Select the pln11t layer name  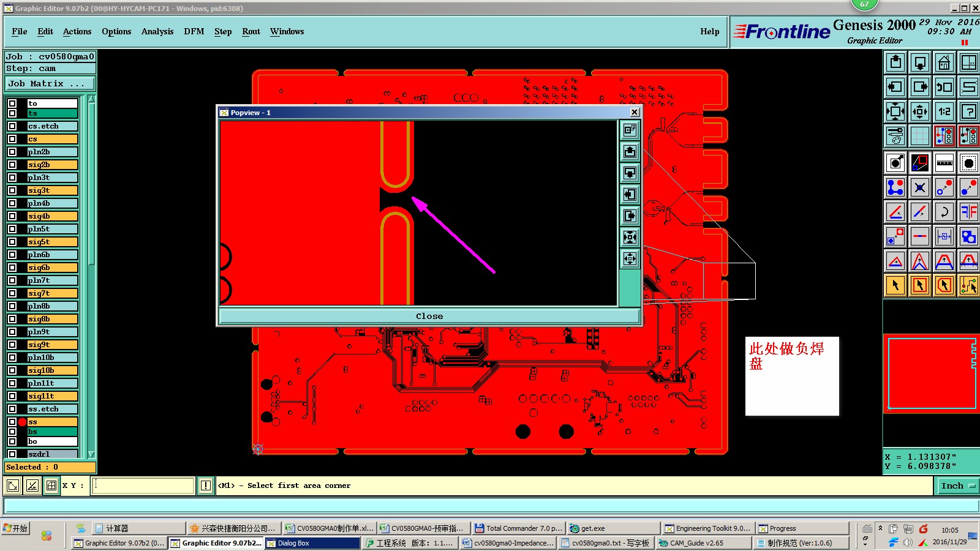53,383
